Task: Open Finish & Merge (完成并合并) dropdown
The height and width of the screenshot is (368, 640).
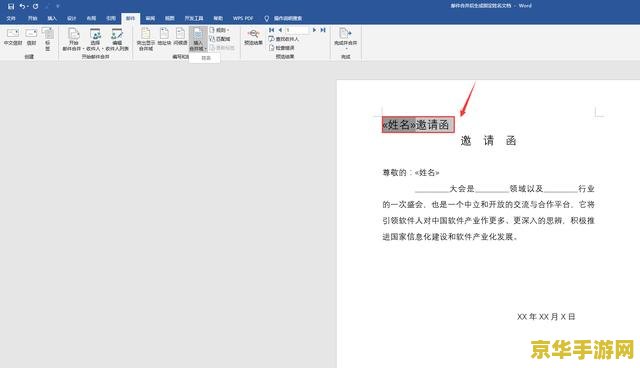Action: pos(345,39)
